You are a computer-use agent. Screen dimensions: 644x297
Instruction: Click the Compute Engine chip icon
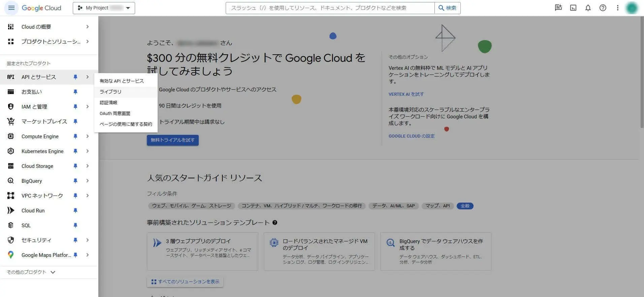pos(11,136)
